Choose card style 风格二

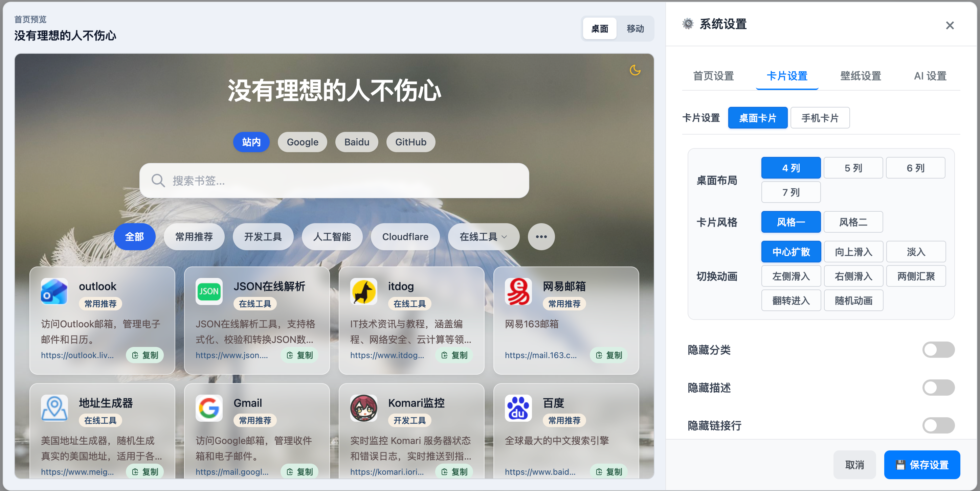point(853,222)
